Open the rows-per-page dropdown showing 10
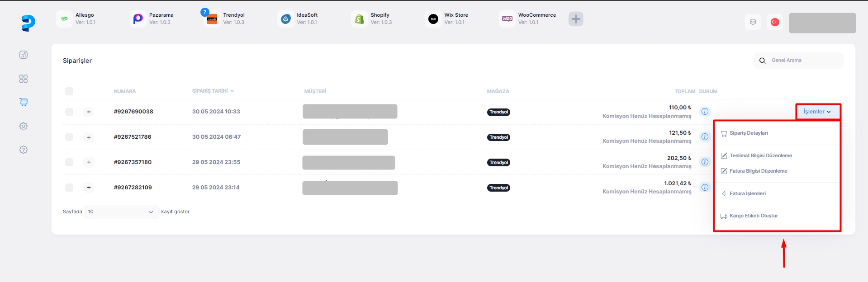 (x=121, y=212)
